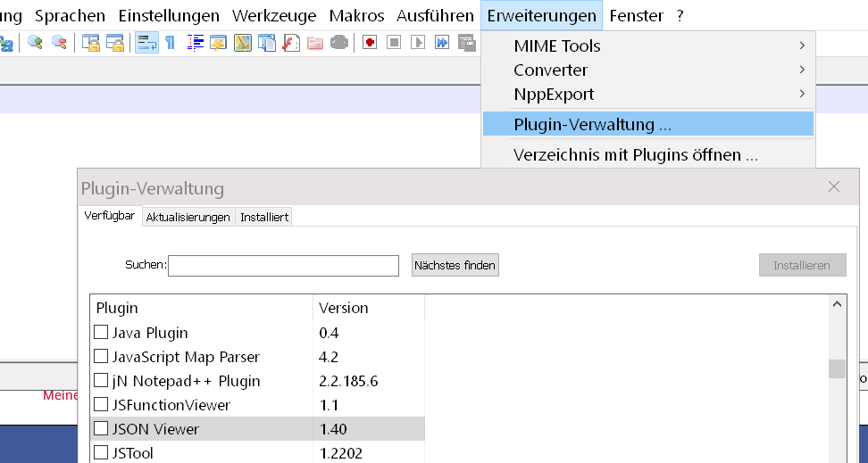Image resolution: width=868 pixels, height=463 pixels.
Task: Select the JSTool row name
Action: pyautogui.click(x=133, y=453)
